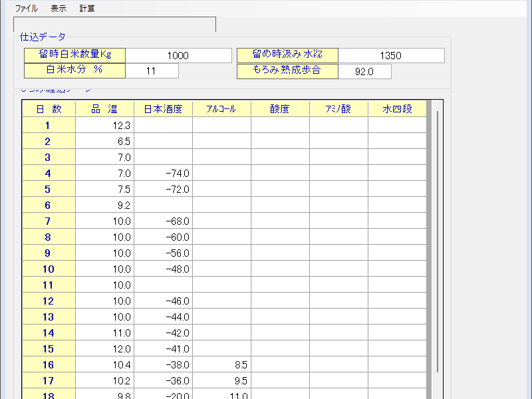Click the -68.0 sake meter cell
This screenshot has height=399, width=532.
[163, 221]
